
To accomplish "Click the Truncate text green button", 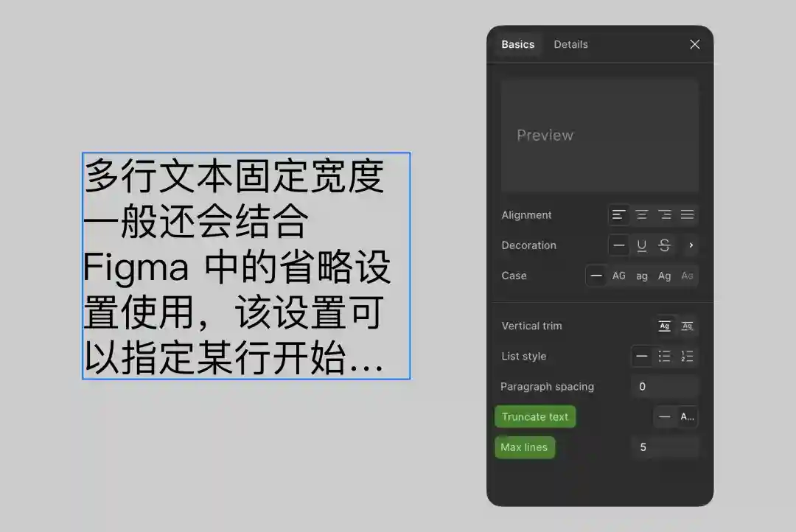I will click(535, 416).
